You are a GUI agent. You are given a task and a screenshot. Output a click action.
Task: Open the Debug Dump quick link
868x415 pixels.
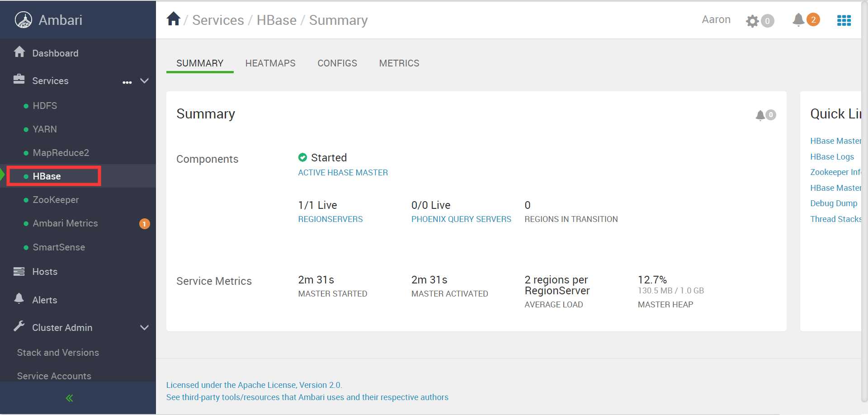tap(834, 203)
